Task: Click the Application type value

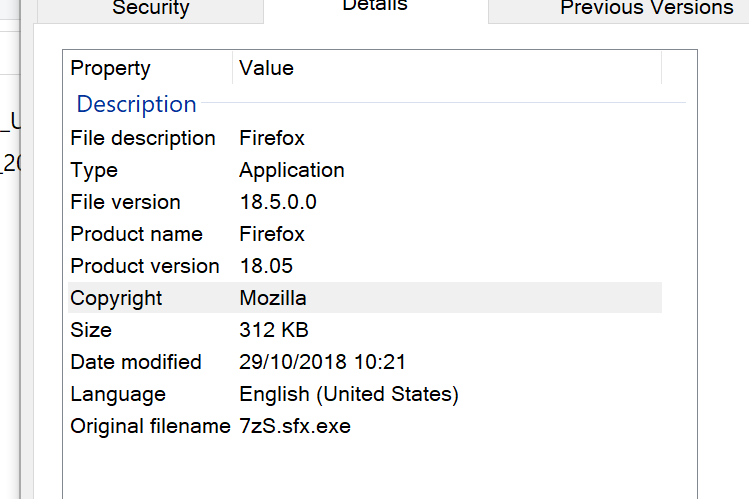Action: (292, 170)
